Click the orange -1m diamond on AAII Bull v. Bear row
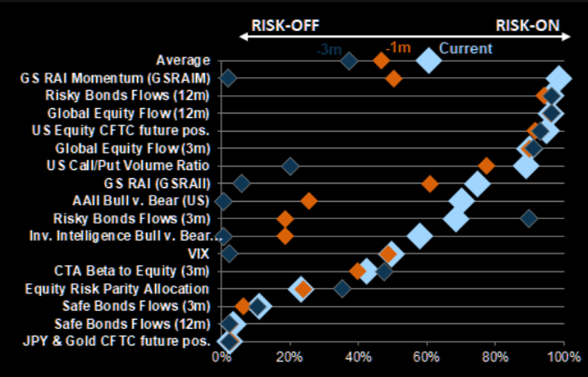This screenshot has height=377, width=588. tap(309, 201)
